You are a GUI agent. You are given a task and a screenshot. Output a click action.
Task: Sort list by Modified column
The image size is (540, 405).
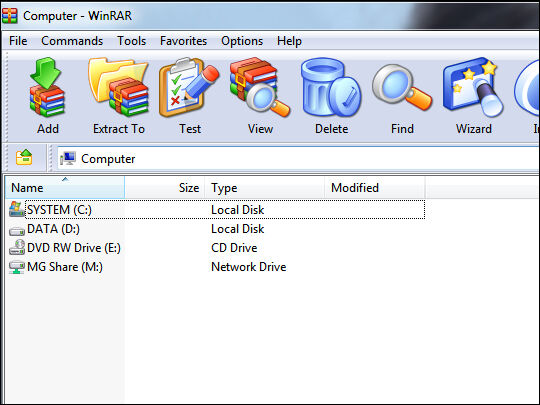click(375, 187)
